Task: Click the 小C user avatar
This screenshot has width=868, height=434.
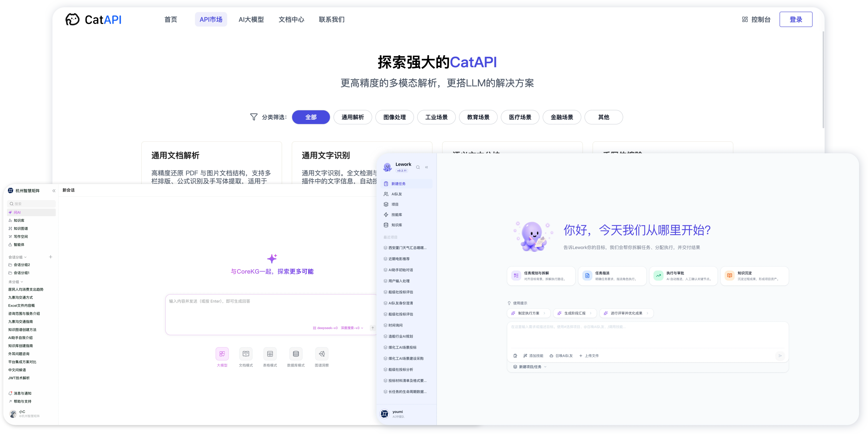Action: pyautogui.click(x=13, y=414)
